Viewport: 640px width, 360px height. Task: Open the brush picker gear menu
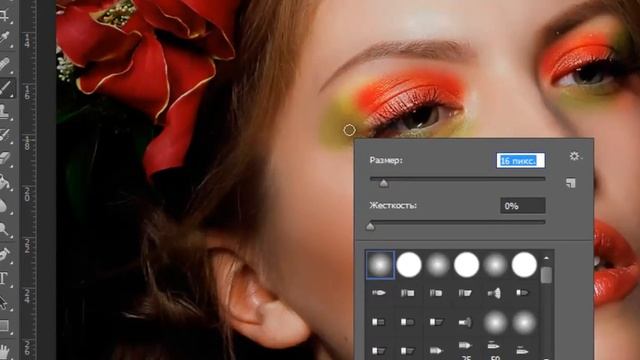click(575, 156)
